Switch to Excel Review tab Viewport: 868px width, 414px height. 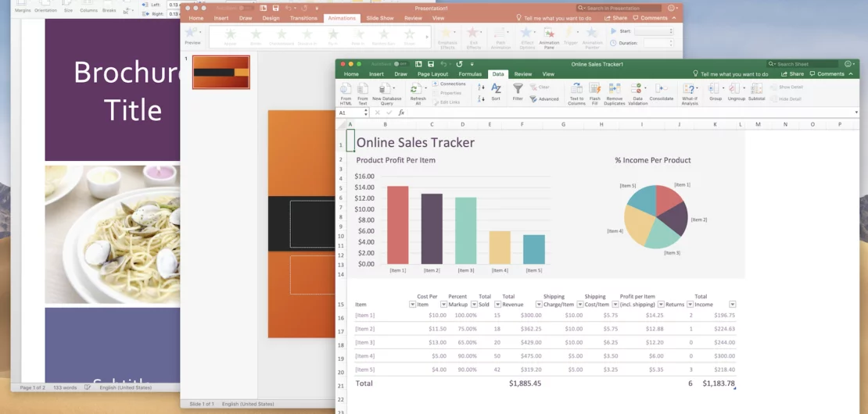click(x=522, y=74)
